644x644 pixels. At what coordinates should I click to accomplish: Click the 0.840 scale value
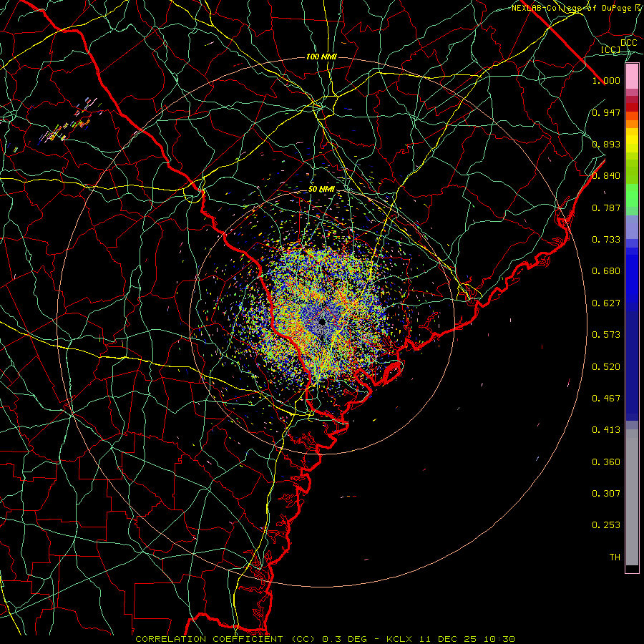point(606,175)
